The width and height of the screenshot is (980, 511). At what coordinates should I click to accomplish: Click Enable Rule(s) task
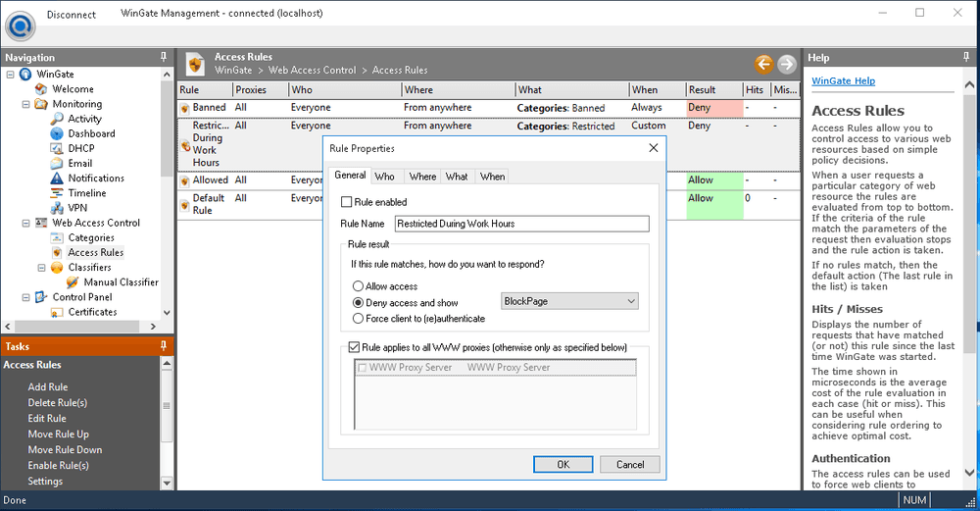point(58,465)
